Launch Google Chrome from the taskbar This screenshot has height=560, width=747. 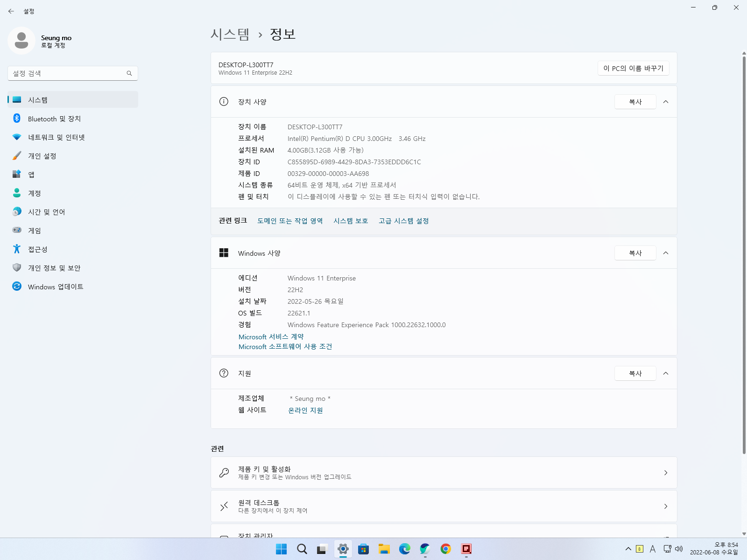click(446, 549)
